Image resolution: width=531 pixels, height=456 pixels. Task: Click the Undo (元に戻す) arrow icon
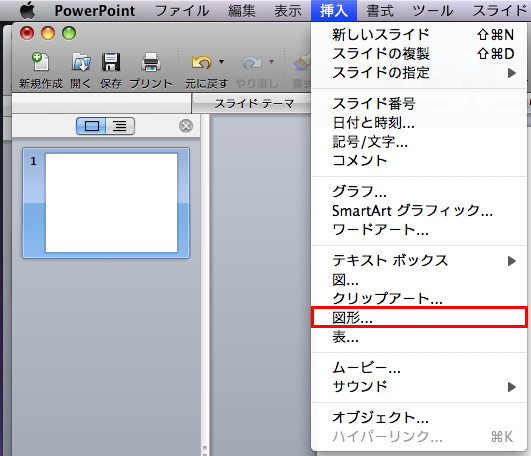pos(201,62)
